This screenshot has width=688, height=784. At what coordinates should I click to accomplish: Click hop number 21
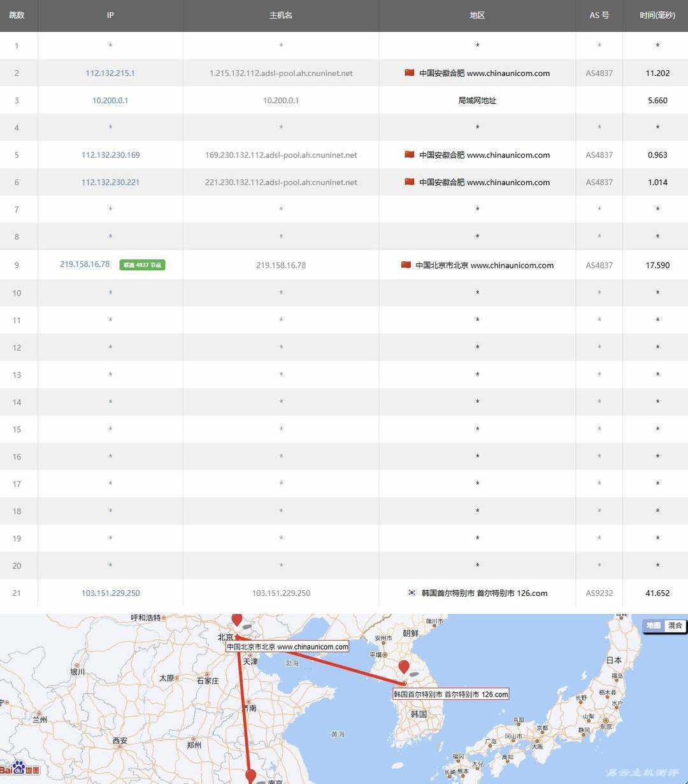pos(17,593)
